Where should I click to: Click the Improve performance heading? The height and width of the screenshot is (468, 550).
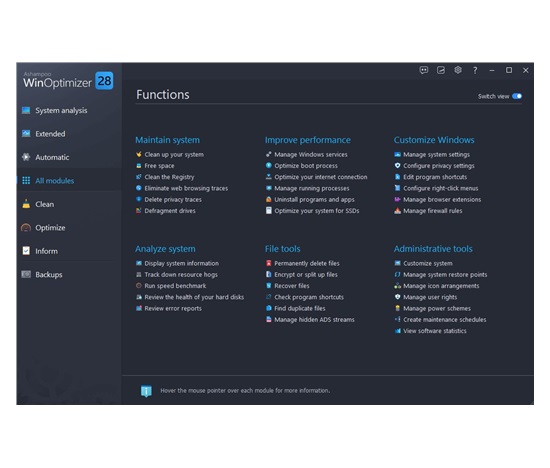click(x=308, y=140)
